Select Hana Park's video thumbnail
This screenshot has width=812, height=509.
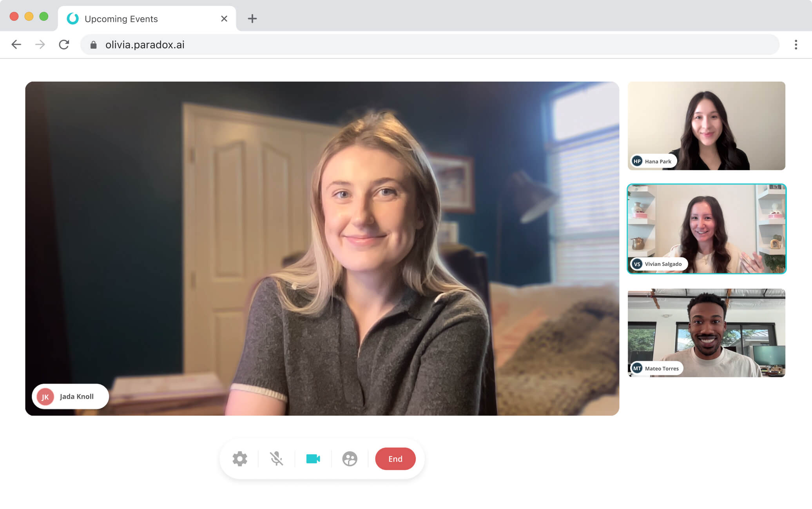tap(706, 125)
